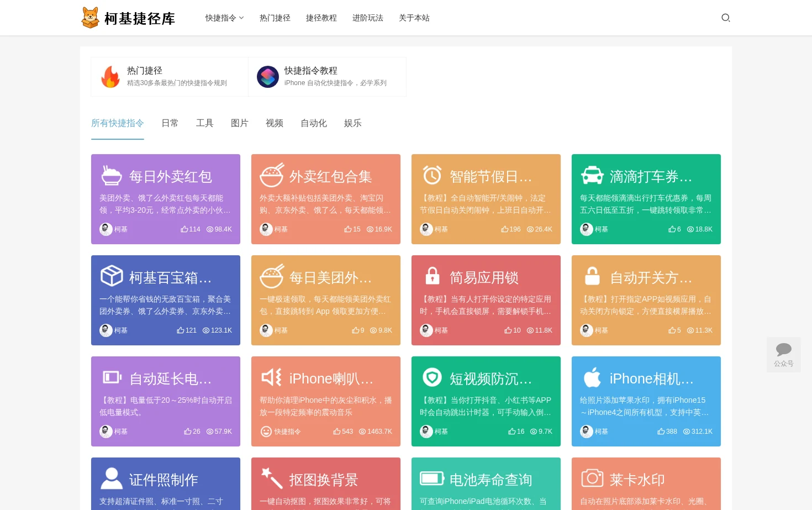Image resolution: width=812 pixels, height=510 pixels.
Task: Open the 柯基捷径库 site title link
Action: 140,19
